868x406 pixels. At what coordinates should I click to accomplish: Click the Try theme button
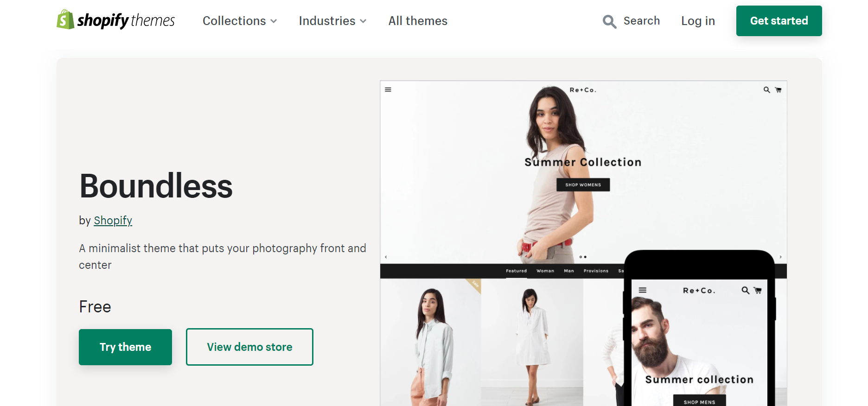point(125,347)
